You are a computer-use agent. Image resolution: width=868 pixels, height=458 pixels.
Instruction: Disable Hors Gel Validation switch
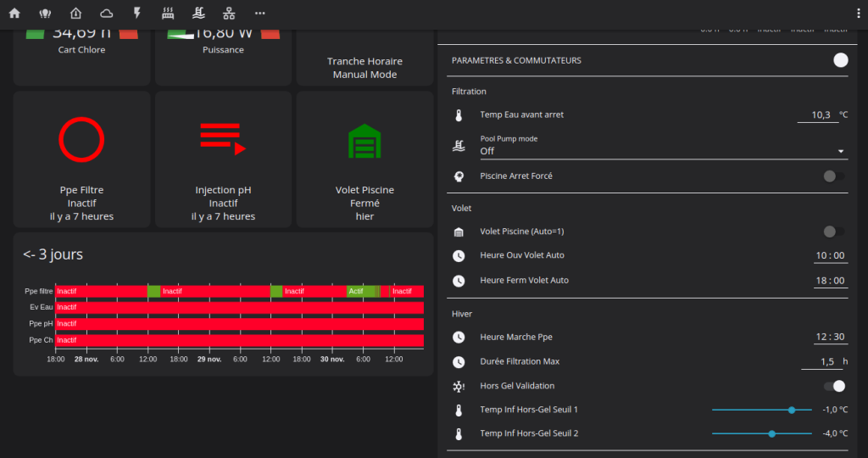pyautogui.click(x=835, y=386)
